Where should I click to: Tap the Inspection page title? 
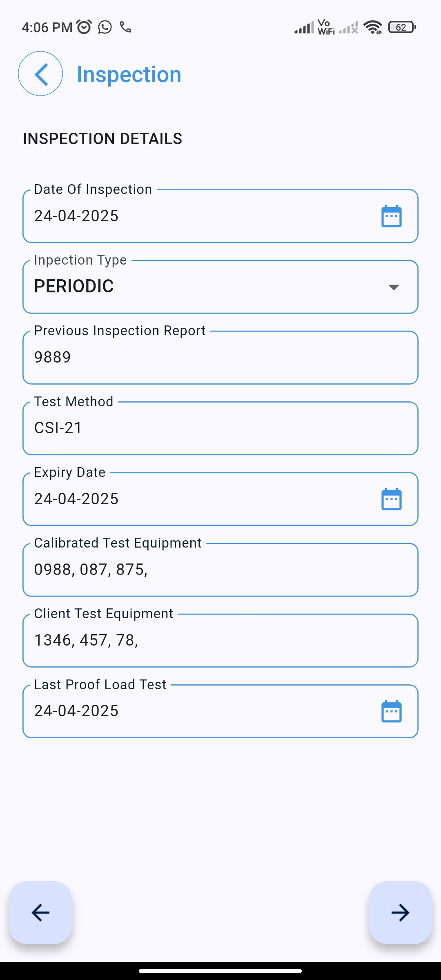click(129, 74)
